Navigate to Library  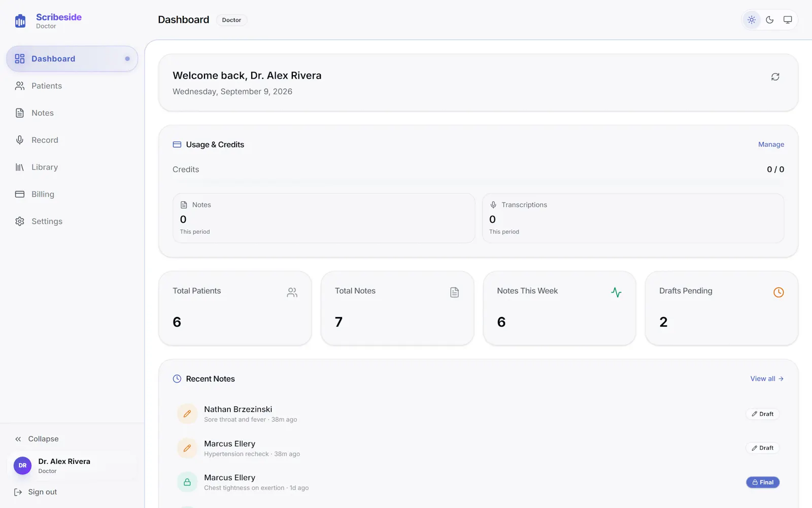coord(72,167)
